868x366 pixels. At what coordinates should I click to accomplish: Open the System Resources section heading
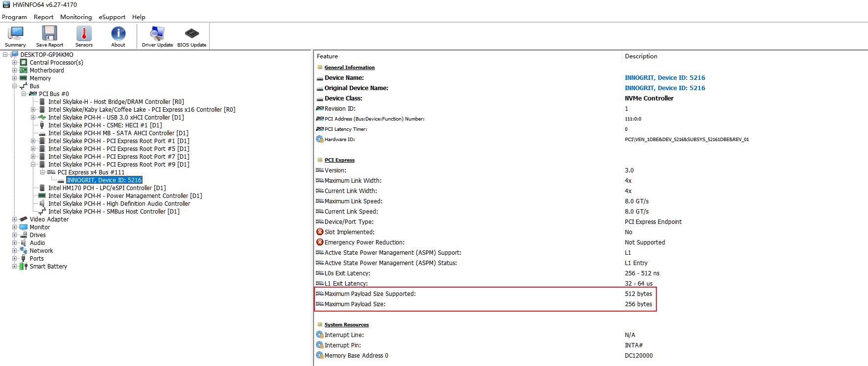pyautogui.click(x=346, y=325)
